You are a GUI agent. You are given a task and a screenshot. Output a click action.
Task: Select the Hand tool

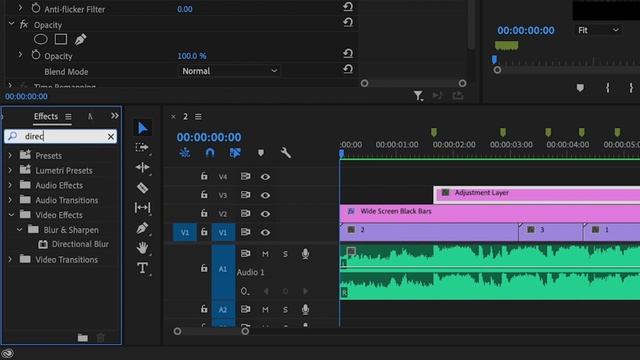pyautogui.click(x=142, y=247)
